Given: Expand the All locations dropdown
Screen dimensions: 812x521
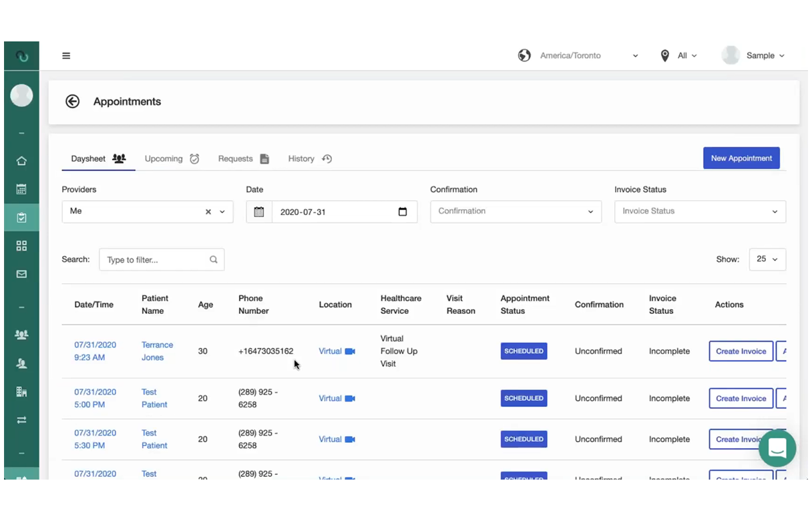Looking at the screenshot, I should pyautogui.click(x=687, y=56).
